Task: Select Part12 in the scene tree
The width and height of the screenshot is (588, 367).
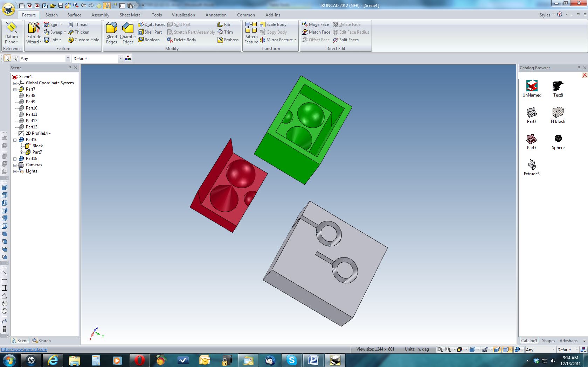Action: 31,121
